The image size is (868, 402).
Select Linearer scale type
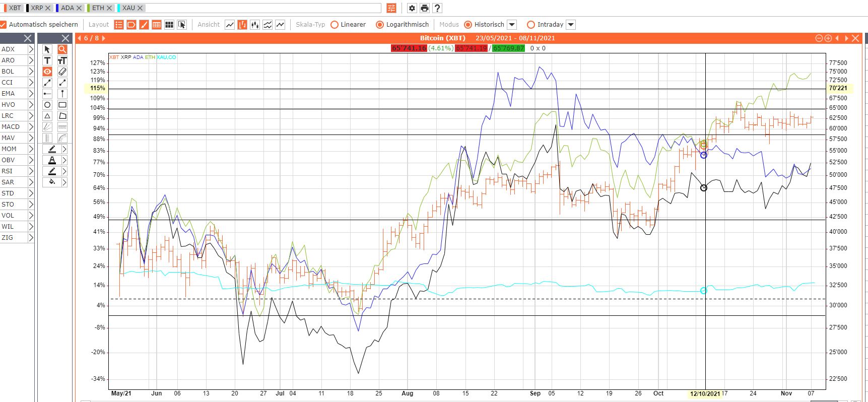(335, 25)
